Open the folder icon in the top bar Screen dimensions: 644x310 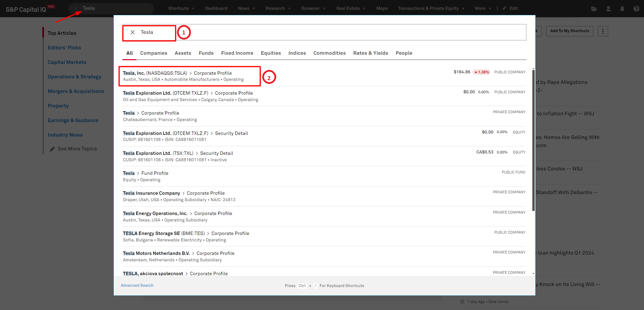click(x=594, y=8)
